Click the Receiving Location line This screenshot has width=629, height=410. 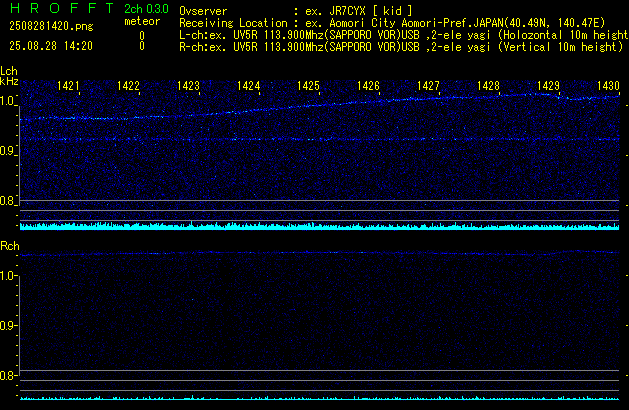tap(392, 23)
